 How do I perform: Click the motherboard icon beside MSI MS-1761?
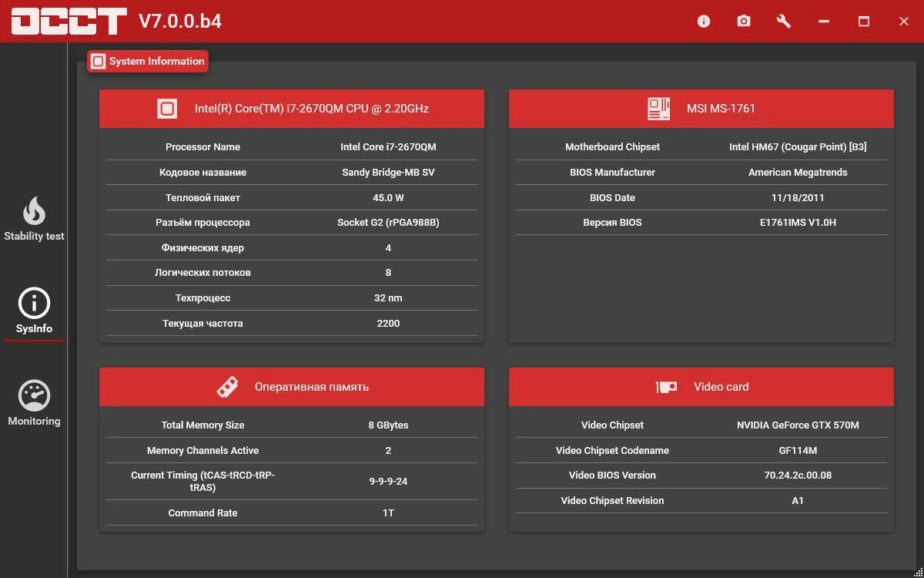point(658,109)
